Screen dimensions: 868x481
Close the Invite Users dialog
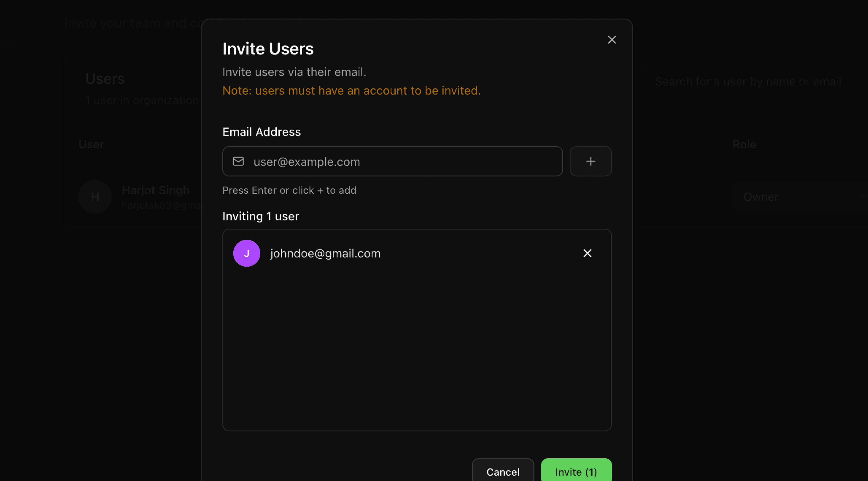(x=612, y=40)
